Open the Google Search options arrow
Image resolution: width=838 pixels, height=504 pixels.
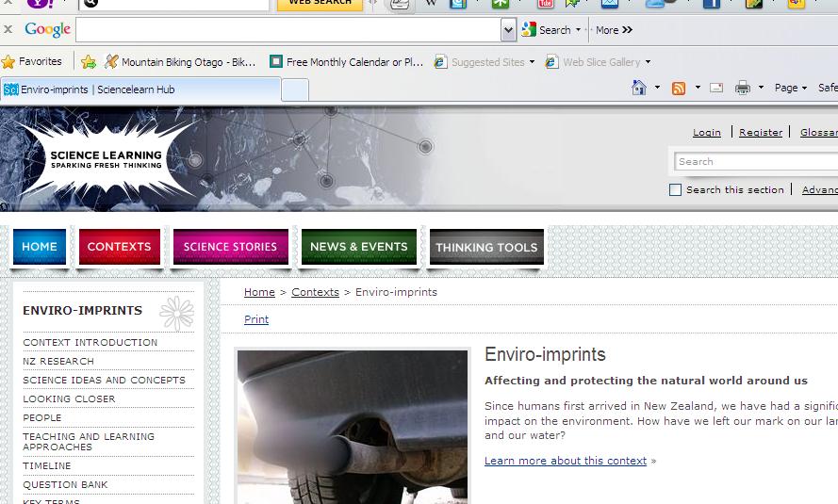tap(578, 30)
